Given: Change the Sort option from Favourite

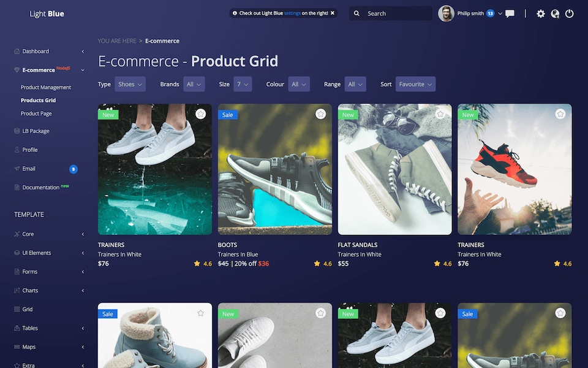Looking at the screenshot, I should 415,84.
